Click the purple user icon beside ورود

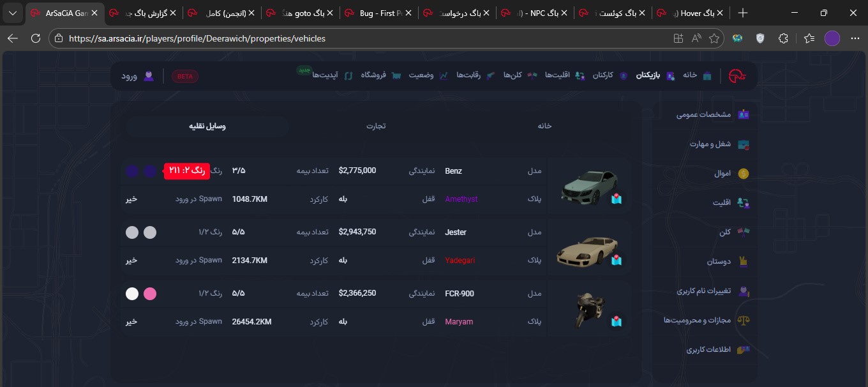(149, 76)
